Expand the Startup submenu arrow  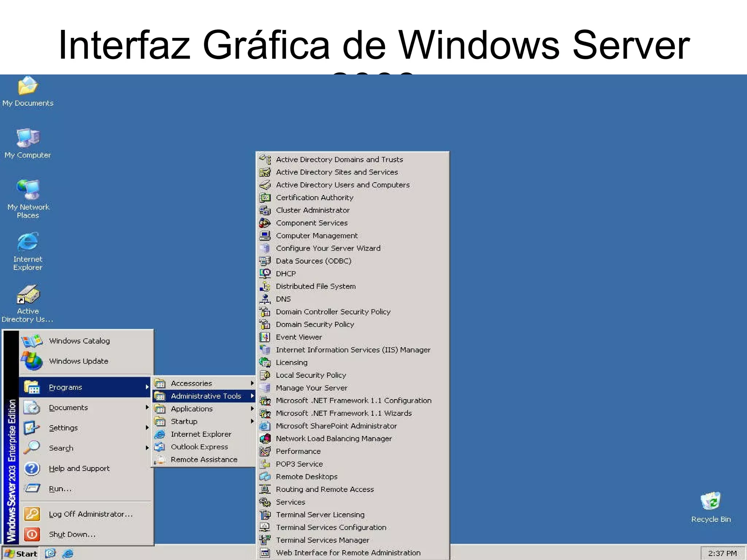click(x=252, y=421)
